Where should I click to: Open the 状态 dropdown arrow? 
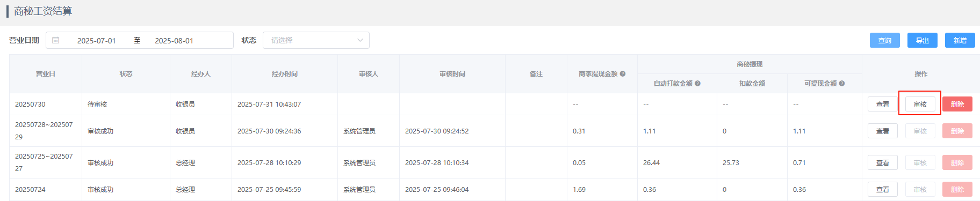pyautogui.click(x=360, y=40)
